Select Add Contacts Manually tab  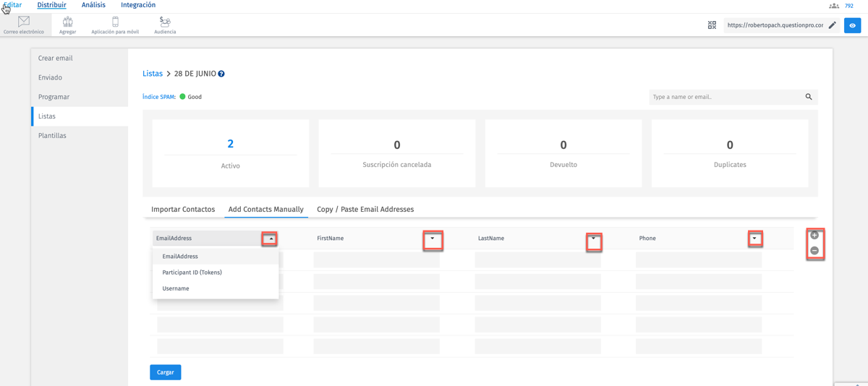[x=266, y=210]
